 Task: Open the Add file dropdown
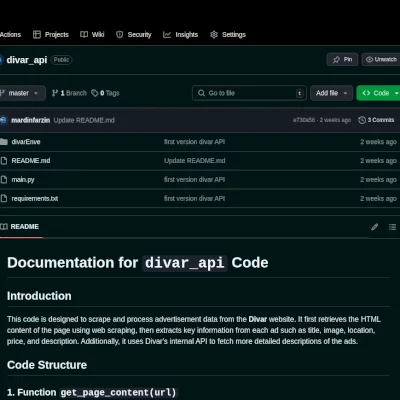[x=331, y=93]
